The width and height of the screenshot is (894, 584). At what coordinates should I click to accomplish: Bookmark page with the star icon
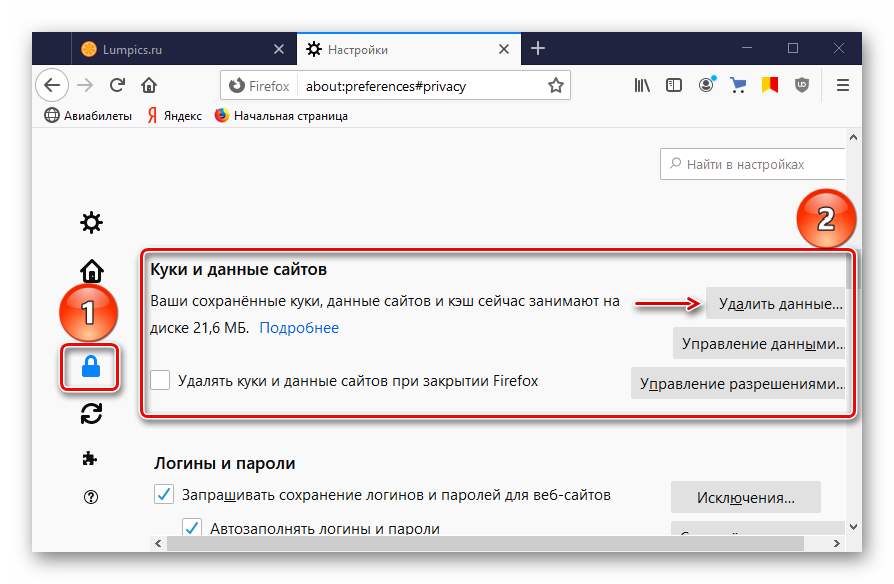click(x=556, y=86)
